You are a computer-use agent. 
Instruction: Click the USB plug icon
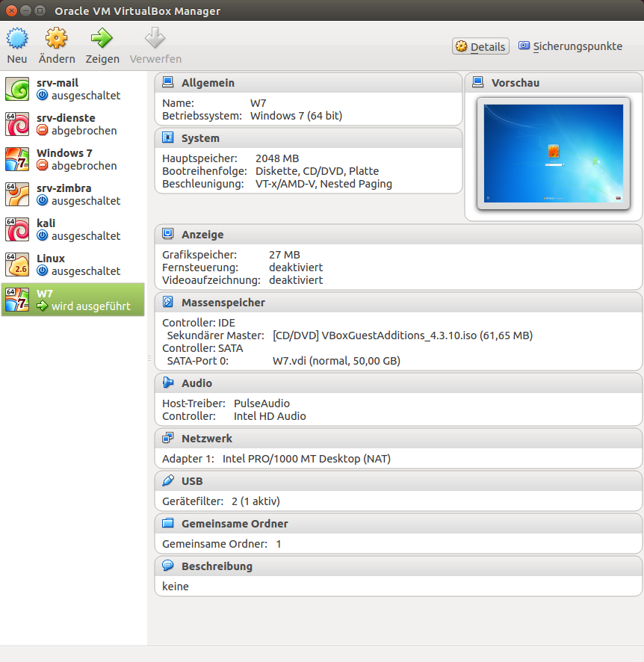[x=168, y=480]
